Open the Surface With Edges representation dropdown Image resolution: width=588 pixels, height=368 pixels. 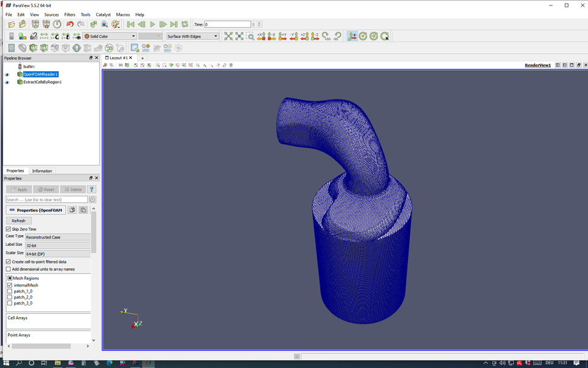click(192, 36)
